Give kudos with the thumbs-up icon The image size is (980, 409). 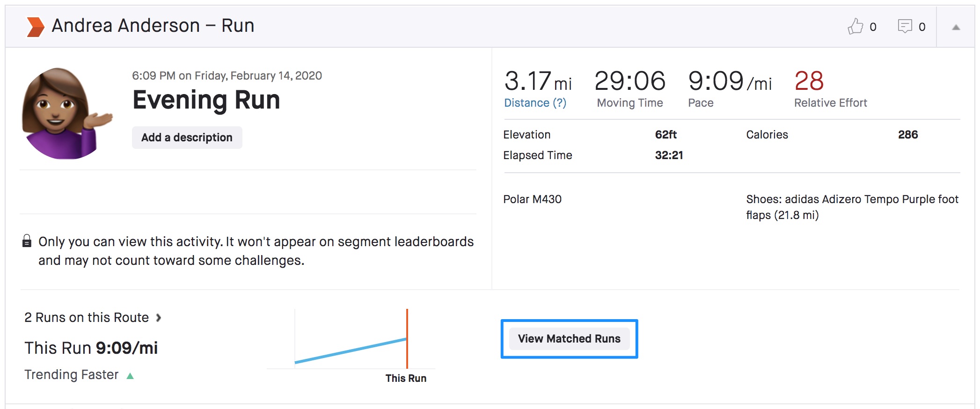[855, 27]
